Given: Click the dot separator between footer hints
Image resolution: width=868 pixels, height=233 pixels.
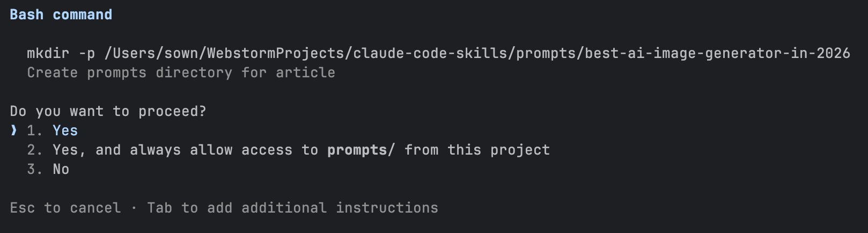Looking at the screenshot, I should 134,208.
